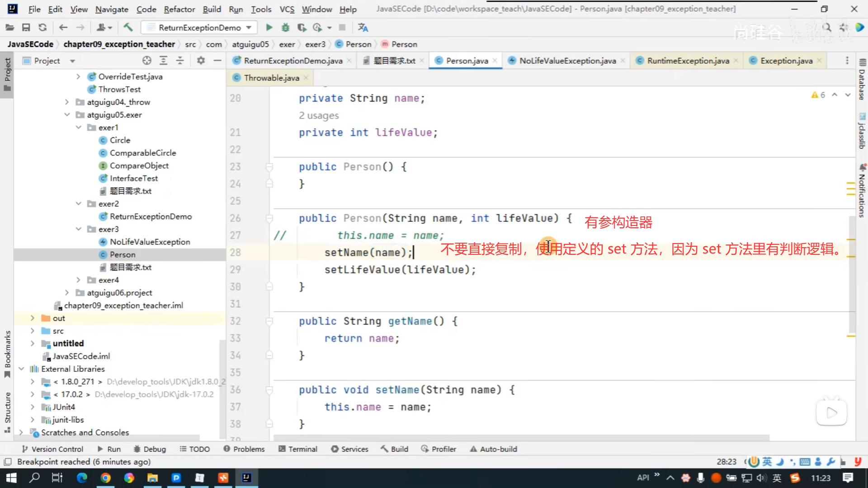The width and height of the screenshot is (868, 488).
Task: Open the Problems tool window
Action: pyautogui.click(x=244, y=449)
